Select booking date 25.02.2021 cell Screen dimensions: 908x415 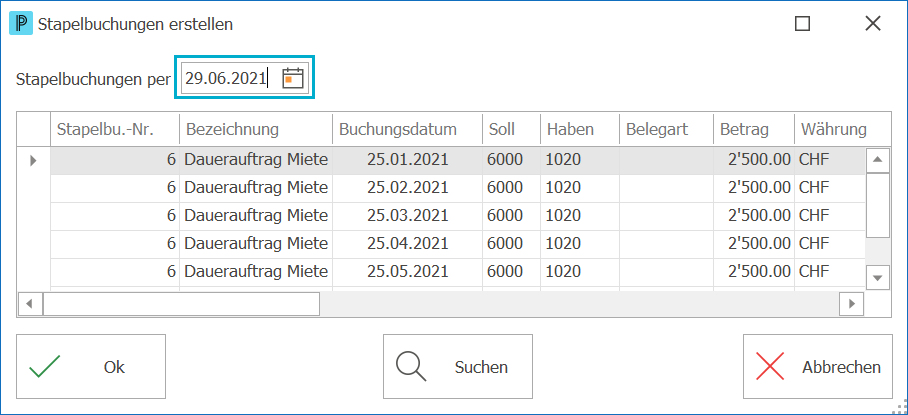pyautogui.click(x=408, y=188)
